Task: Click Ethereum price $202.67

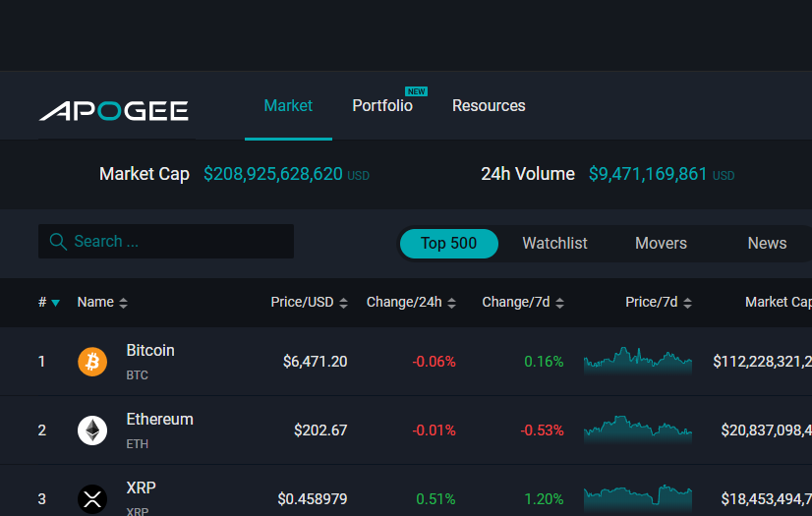Action: (x=320, y=430)
